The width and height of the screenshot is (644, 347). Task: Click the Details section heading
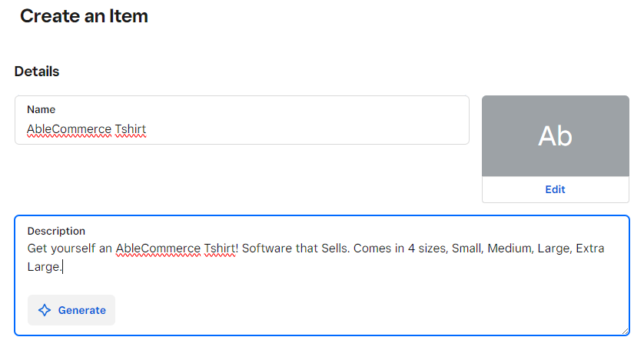click(x=37, y=72)
